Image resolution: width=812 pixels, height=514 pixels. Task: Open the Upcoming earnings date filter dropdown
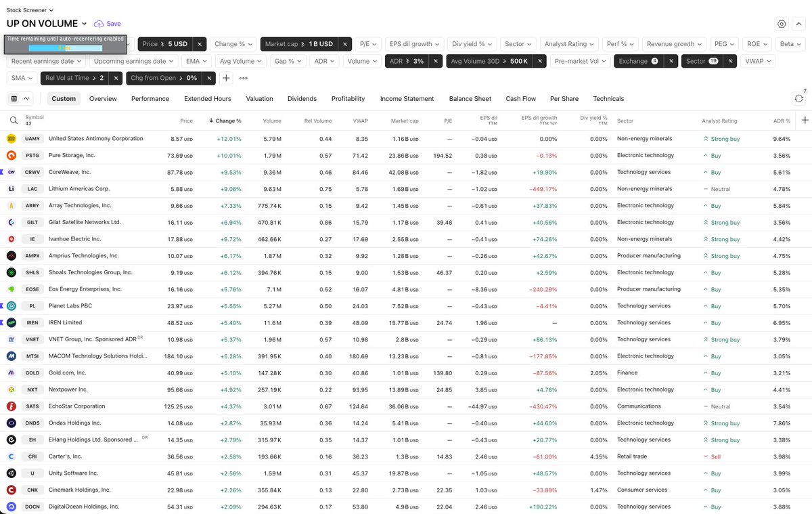(133, 61)
